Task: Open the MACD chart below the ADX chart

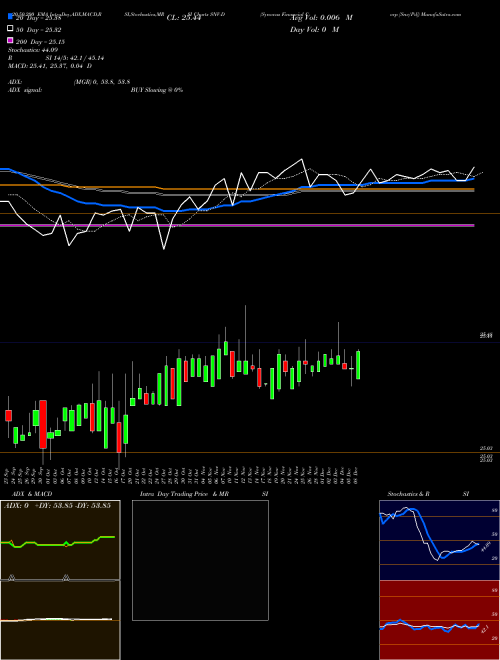Action: pyautogui.click(x=60, y=620)
